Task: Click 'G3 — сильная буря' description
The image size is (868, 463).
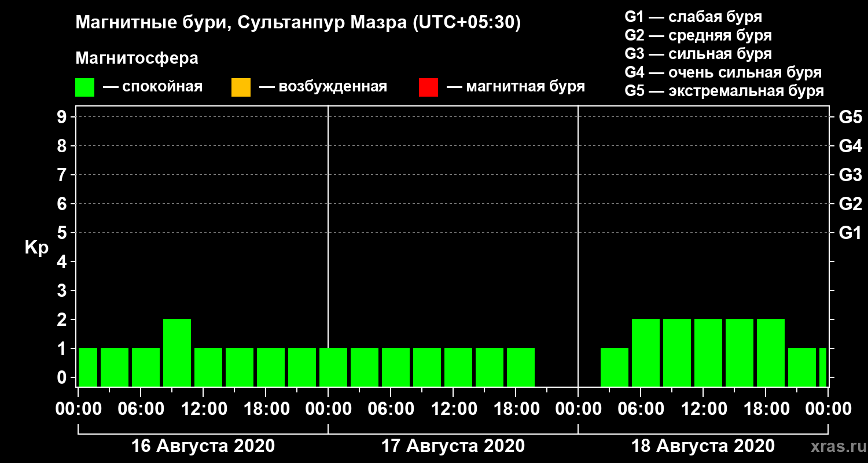Action: pos(698,54)
